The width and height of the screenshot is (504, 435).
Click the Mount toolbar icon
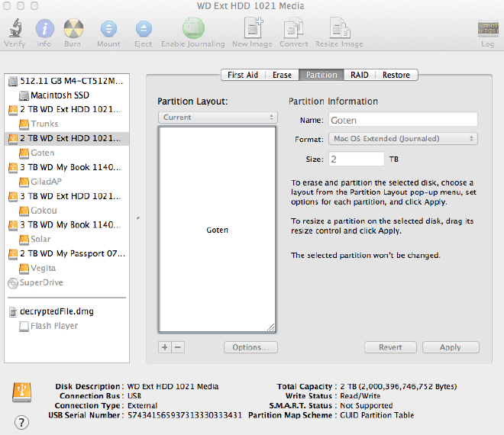108,29
